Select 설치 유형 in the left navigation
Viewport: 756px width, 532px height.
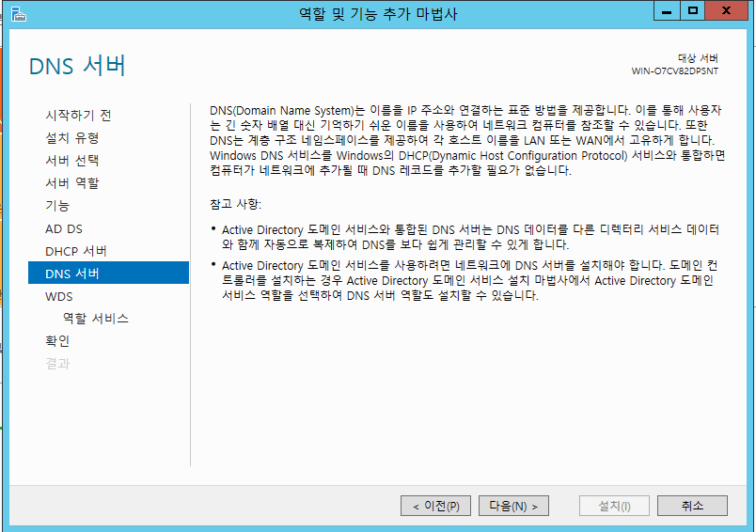tap(71, 138)
